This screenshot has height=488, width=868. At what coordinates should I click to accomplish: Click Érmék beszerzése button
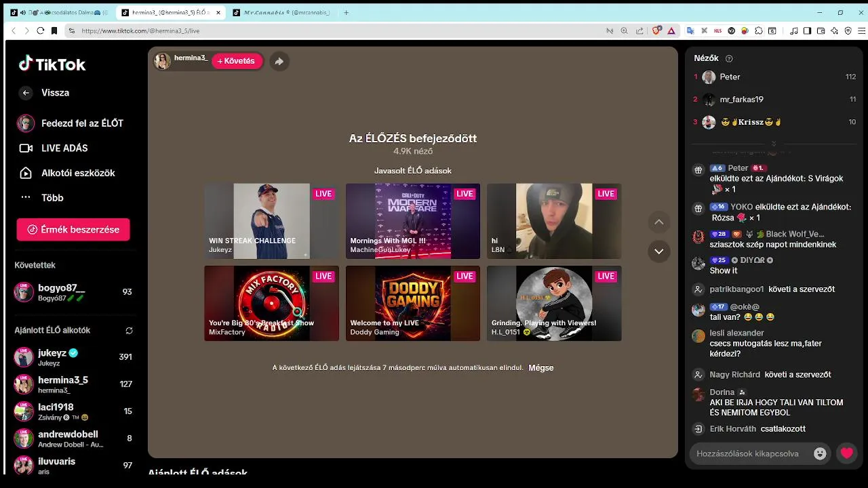[x=73, y=230]
